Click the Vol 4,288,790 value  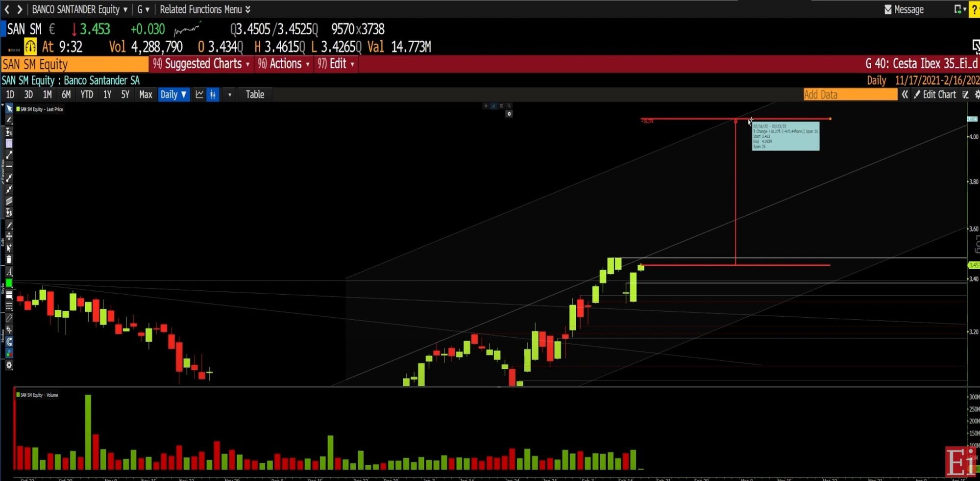click(146, 47)
